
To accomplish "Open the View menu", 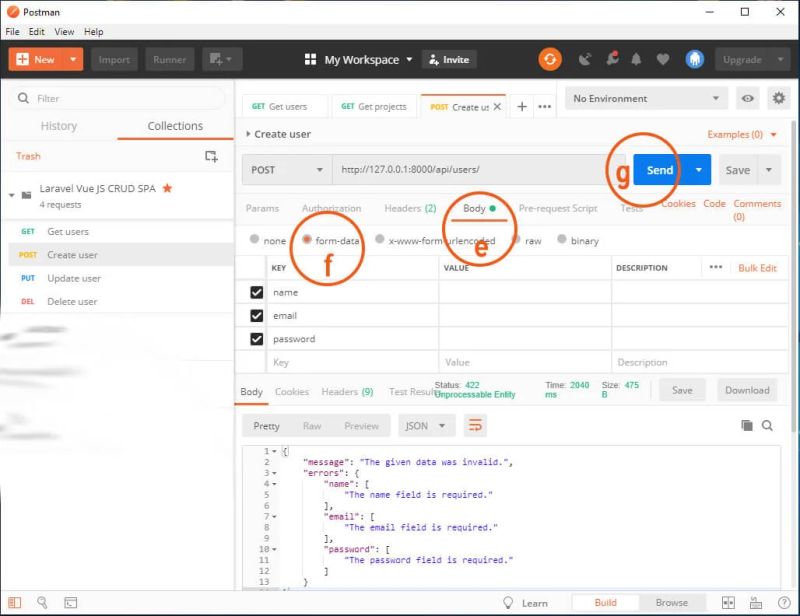I will click(x=64, y=32).
